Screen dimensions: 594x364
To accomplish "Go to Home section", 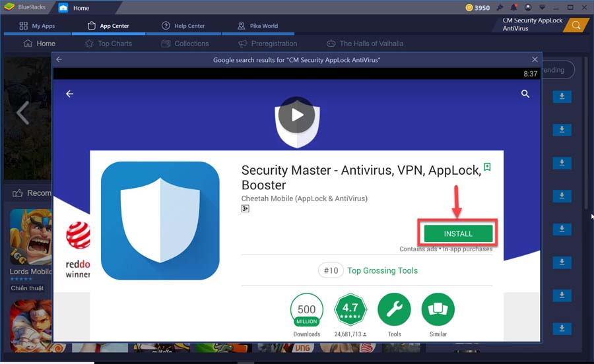I will (40, 44).
